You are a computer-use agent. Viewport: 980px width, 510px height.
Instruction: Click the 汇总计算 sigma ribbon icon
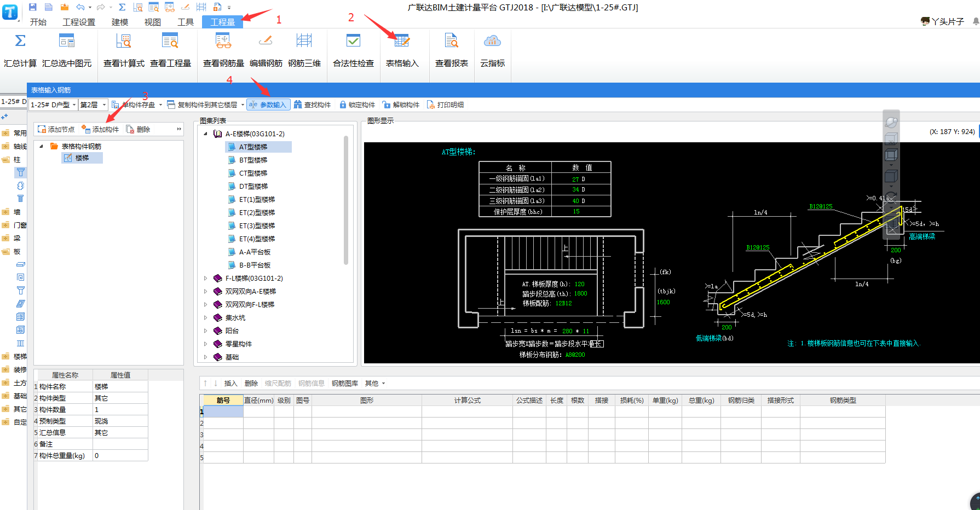click(20, 40)
